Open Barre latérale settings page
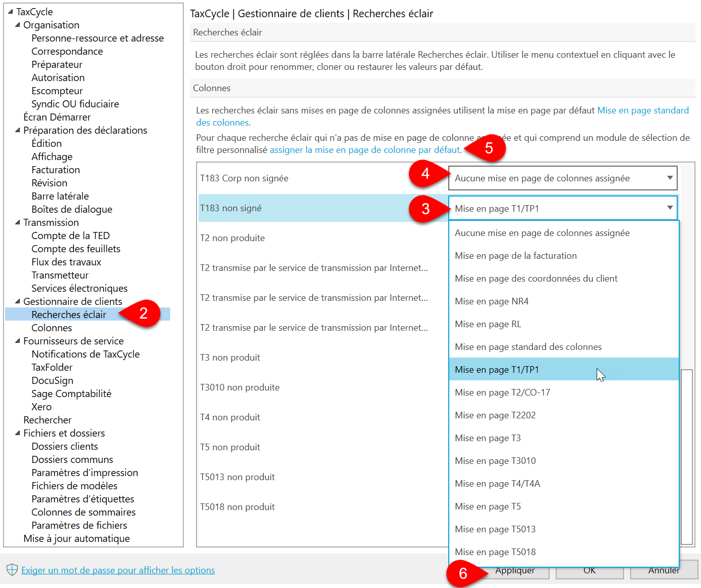 coord(60,196)
